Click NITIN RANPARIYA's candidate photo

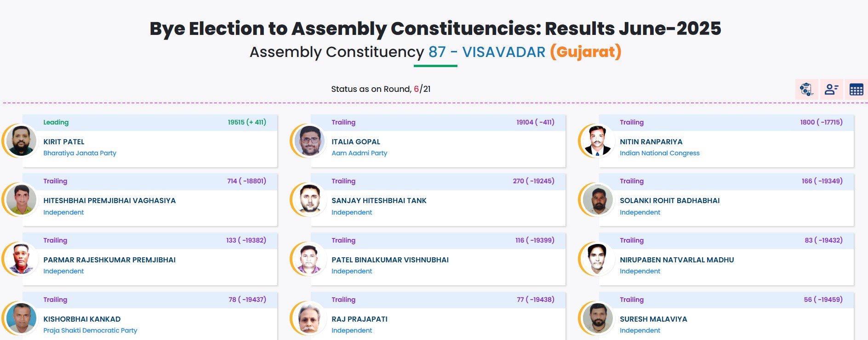pos(598,141)
